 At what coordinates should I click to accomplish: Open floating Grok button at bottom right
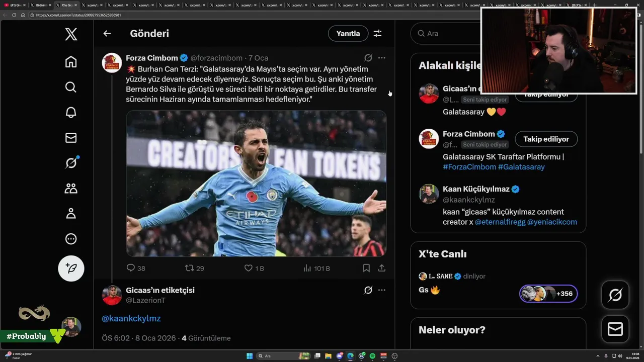[615, 295]
